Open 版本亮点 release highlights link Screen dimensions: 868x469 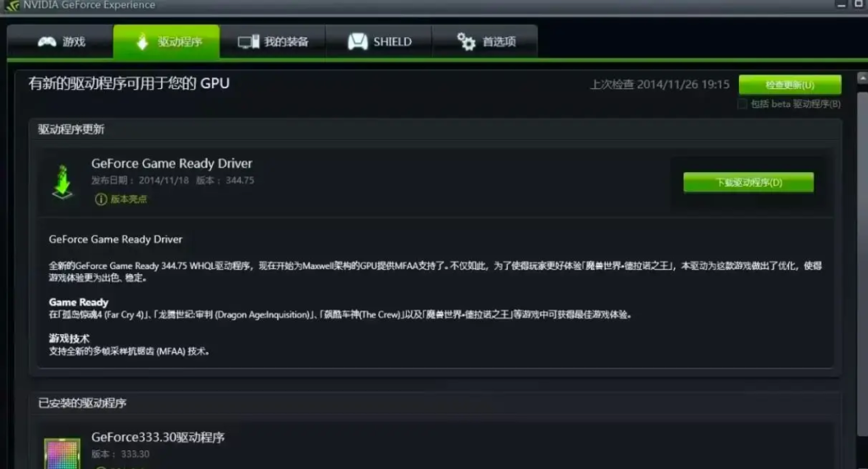pos(129,199)
